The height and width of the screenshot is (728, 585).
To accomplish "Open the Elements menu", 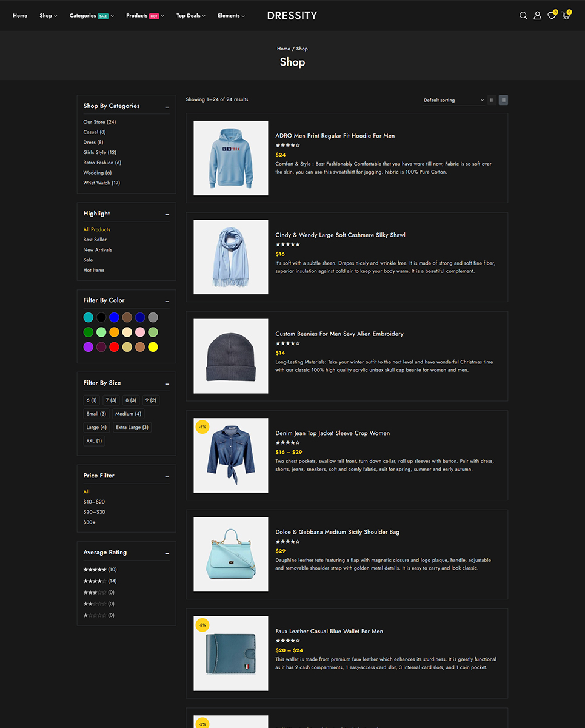I will point(231,16).
